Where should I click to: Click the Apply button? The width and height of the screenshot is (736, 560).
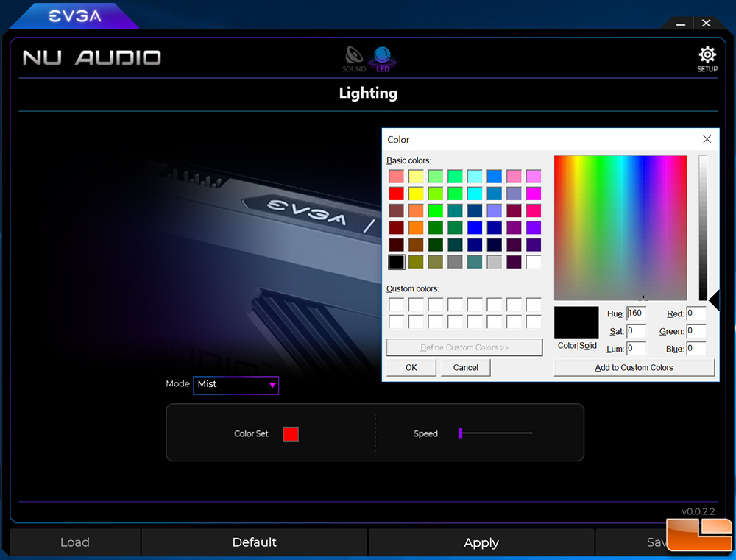coord(481,542)
